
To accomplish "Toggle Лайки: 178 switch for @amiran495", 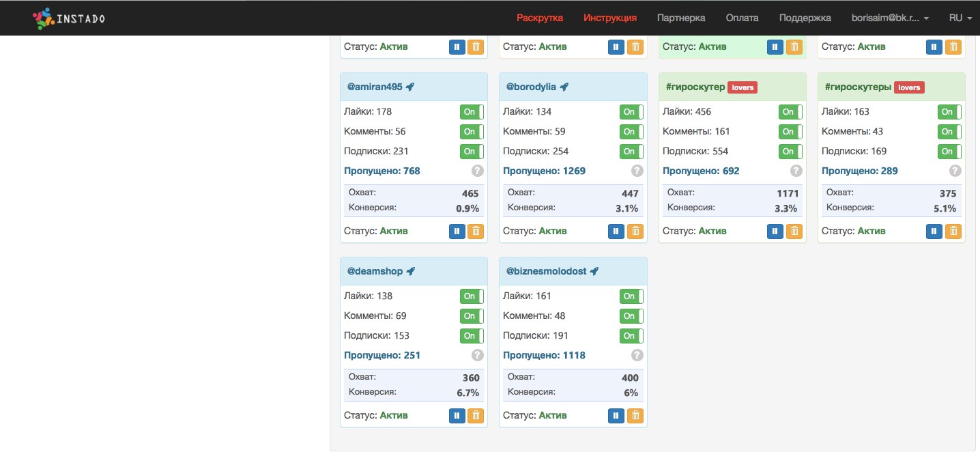I will (x=472, y=112).
